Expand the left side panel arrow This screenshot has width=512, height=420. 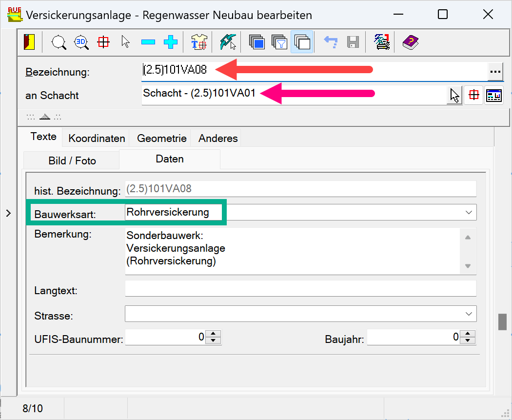tap(8, 213)
